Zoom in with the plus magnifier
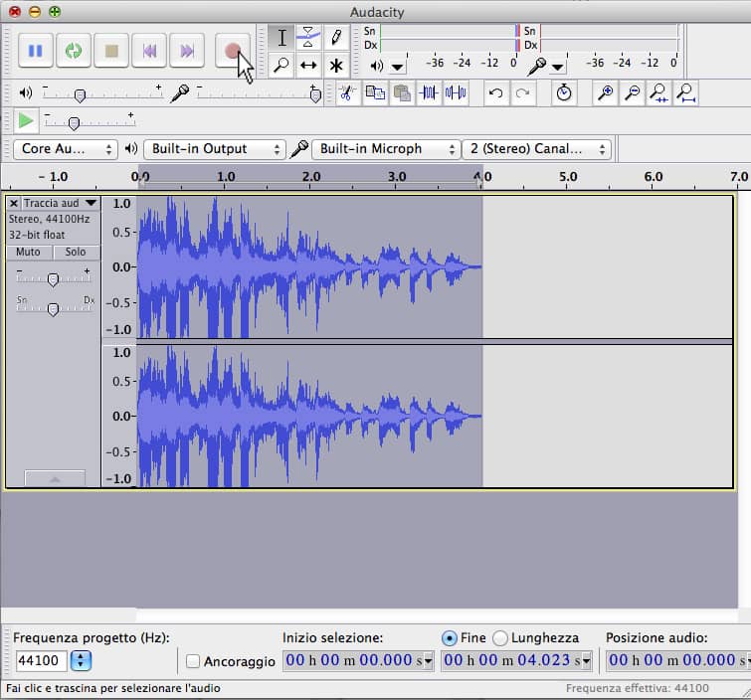 (x=606, y=92)
